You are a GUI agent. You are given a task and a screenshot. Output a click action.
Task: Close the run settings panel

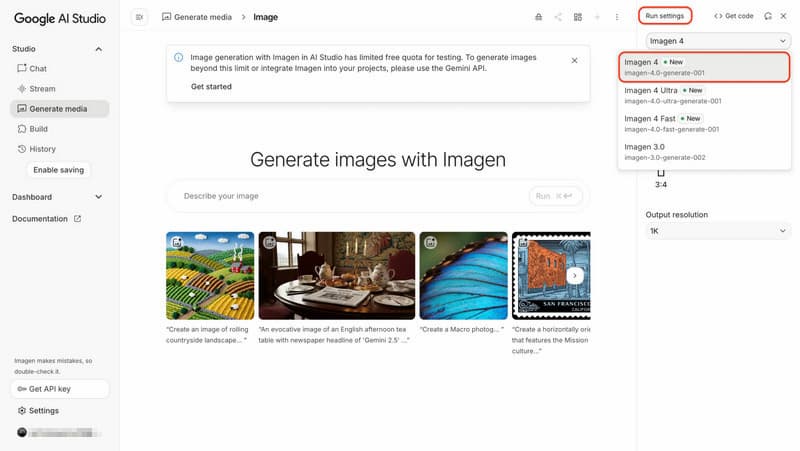[784, 16]
